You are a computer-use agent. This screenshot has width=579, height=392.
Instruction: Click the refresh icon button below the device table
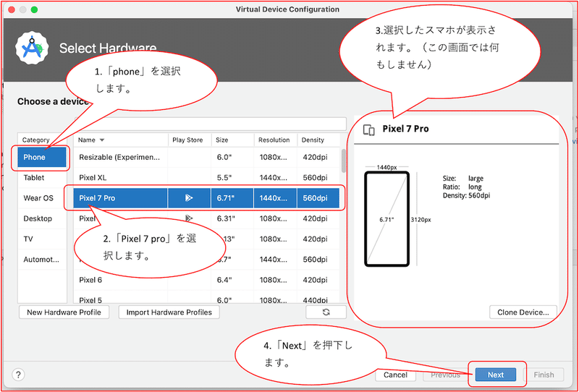(326, 312)
